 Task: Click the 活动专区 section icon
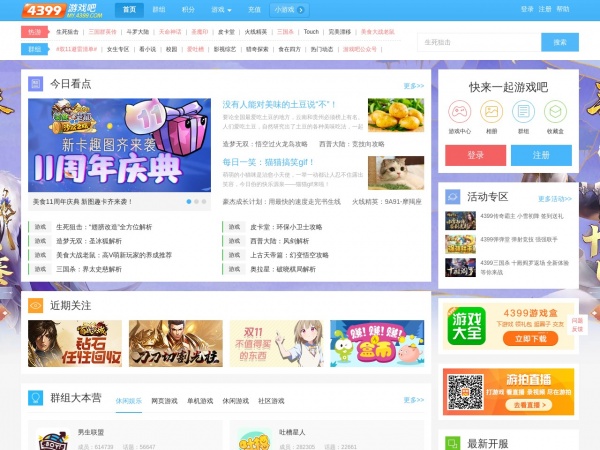(453, 197)
